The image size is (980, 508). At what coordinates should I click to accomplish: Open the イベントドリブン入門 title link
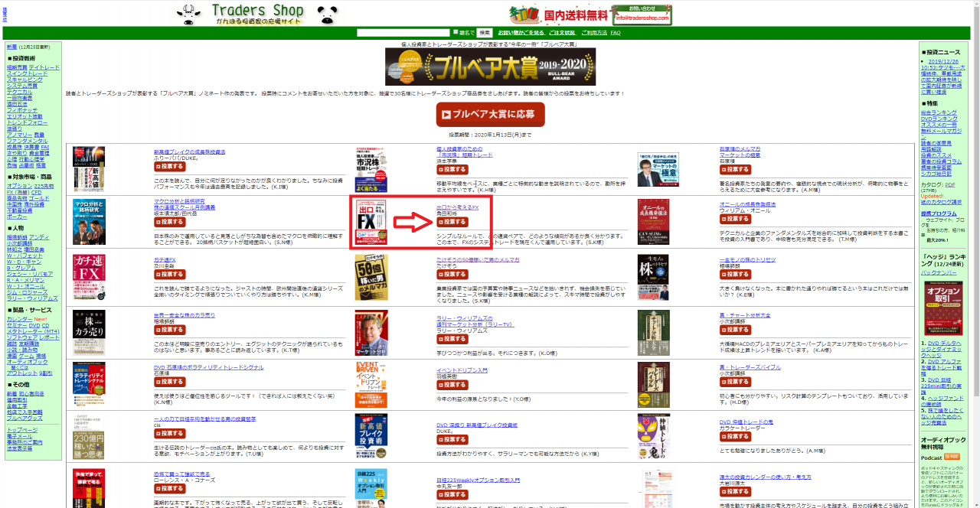click(462, 370)
